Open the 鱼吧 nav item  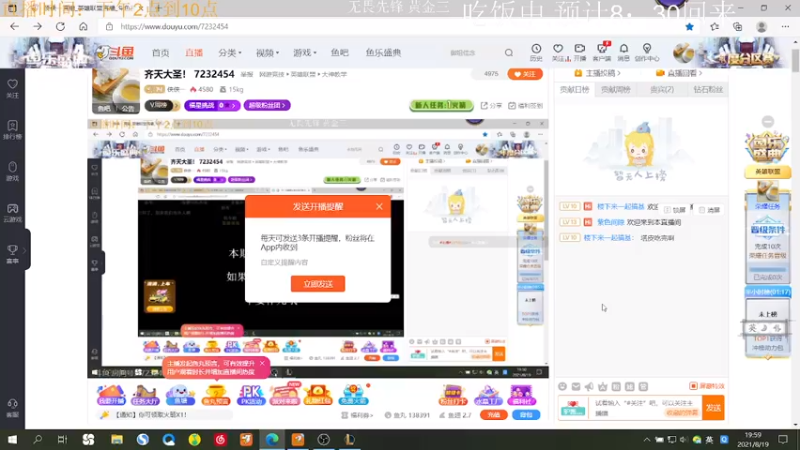point(339,53)
